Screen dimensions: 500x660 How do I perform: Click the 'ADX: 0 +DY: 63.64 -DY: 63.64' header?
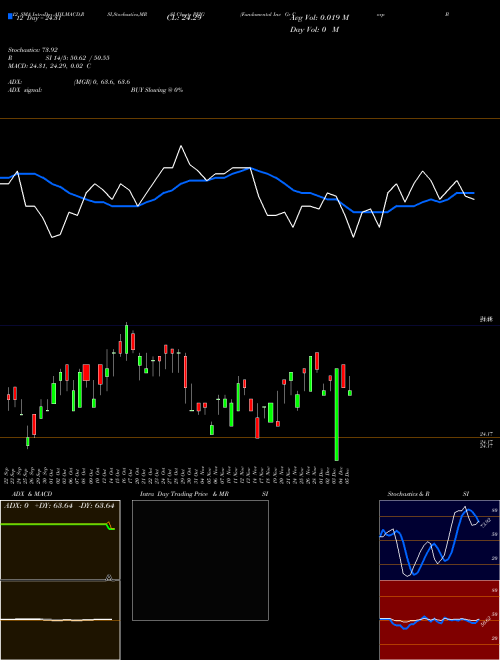(x=59, y=506)
